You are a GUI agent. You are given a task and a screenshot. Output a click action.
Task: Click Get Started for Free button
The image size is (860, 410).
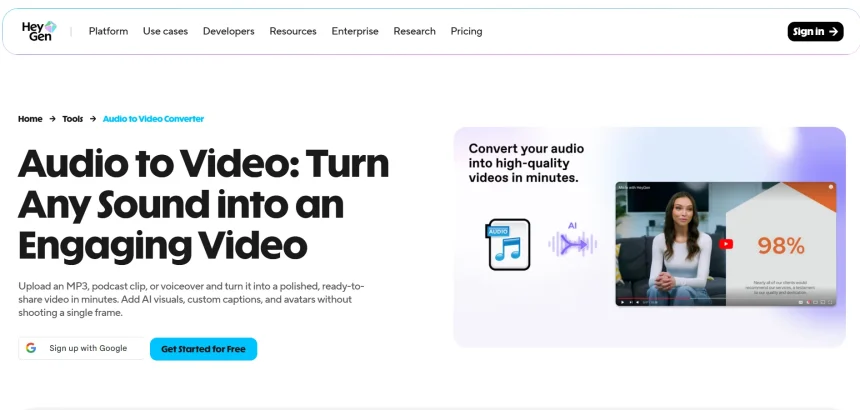click(203, 349)
